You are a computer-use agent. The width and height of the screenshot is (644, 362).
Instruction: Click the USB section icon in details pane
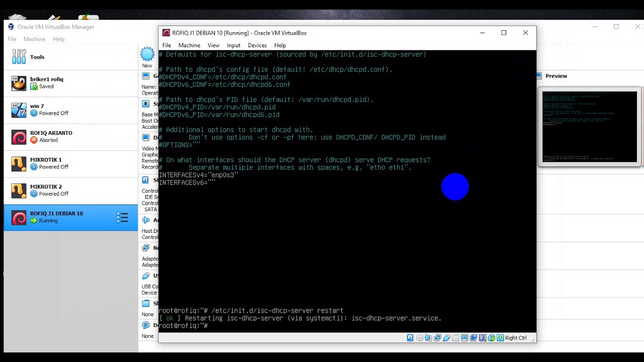(145, 276)
